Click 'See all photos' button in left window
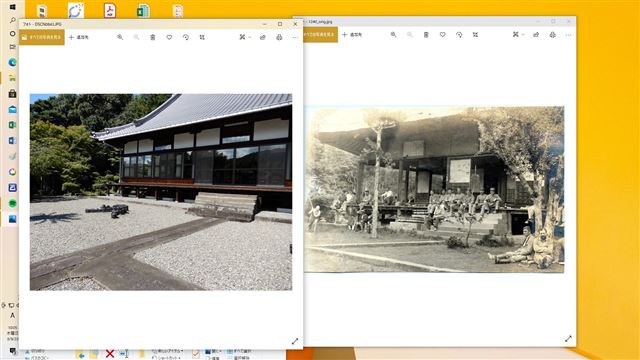 (42, 37)
